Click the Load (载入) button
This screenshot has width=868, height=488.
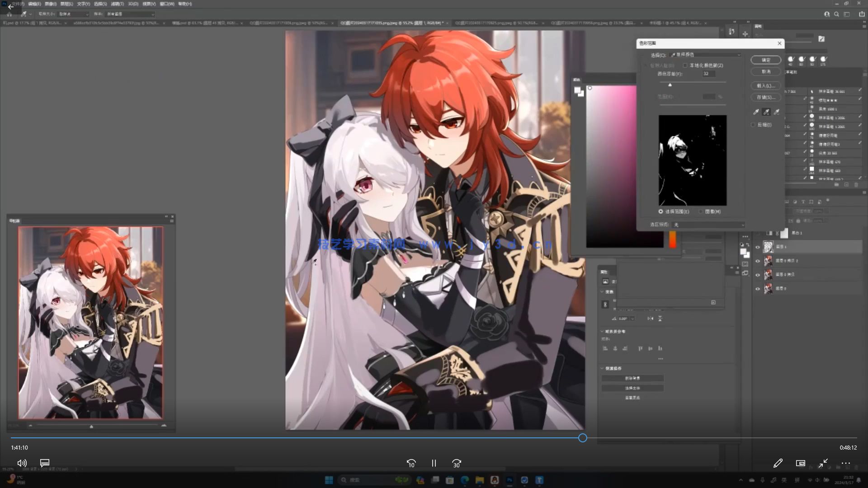pyautogui.click(x=765, y=85)
